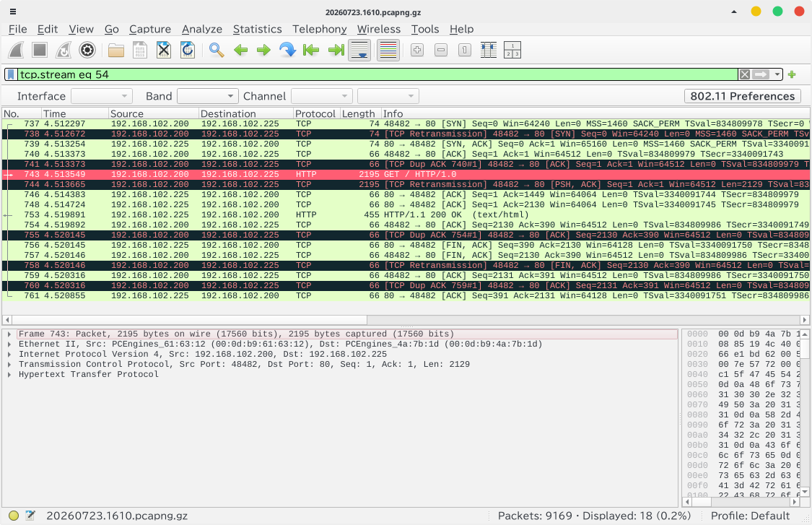The height and width of the screenshot is (525, 812).
Task: Open the Statistics menu
Action: (258, 29)
